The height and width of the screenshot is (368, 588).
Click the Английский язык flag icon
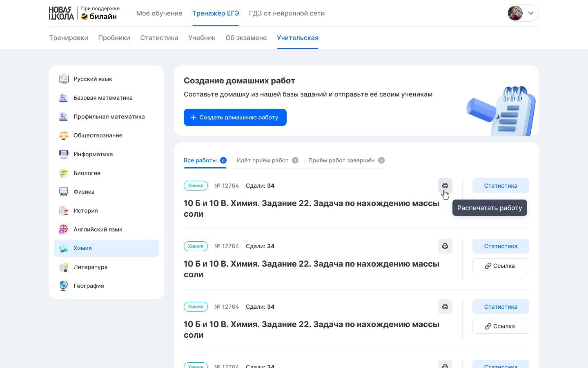coord(63,229)
